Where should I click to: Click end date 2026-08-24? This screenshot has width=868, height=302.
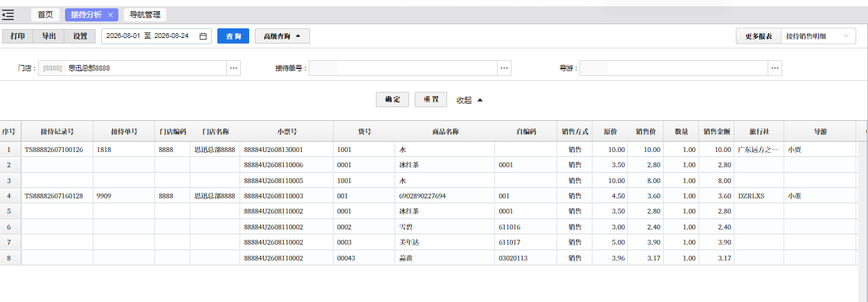pyautogui.click(x=172, y=36)
